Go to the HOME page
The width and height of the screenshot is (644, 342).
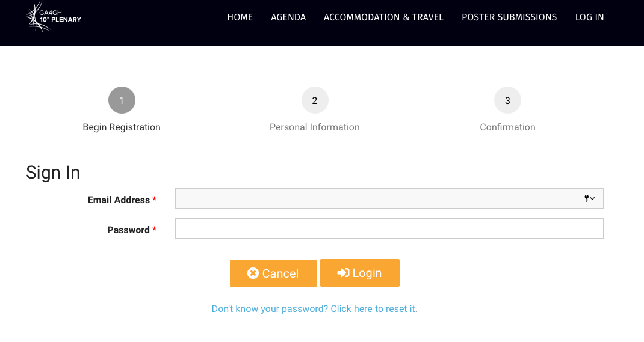[240, 17]
